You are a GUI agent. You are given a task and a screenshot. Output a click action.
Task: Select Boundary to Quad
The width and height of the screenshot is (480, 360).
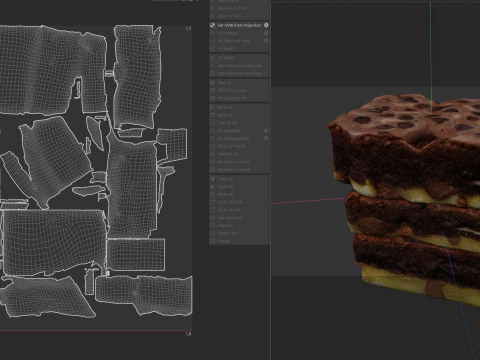tap(239, 170)
